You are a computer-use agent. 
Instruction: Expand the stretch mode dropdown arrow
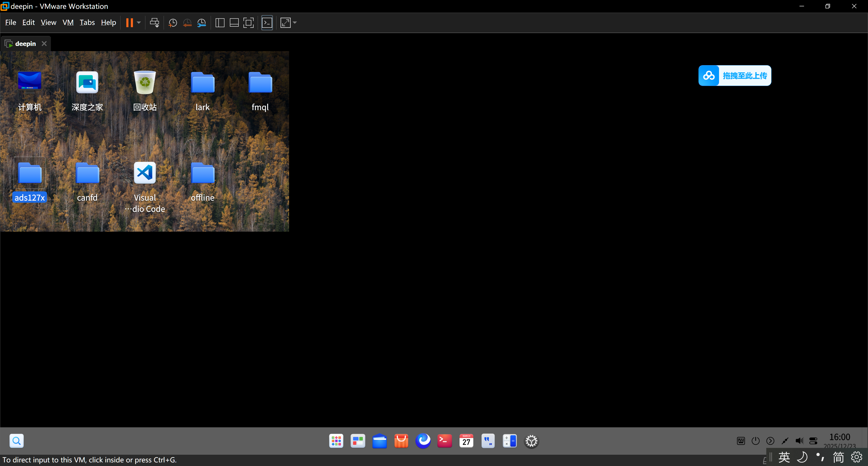click(295, 23)
